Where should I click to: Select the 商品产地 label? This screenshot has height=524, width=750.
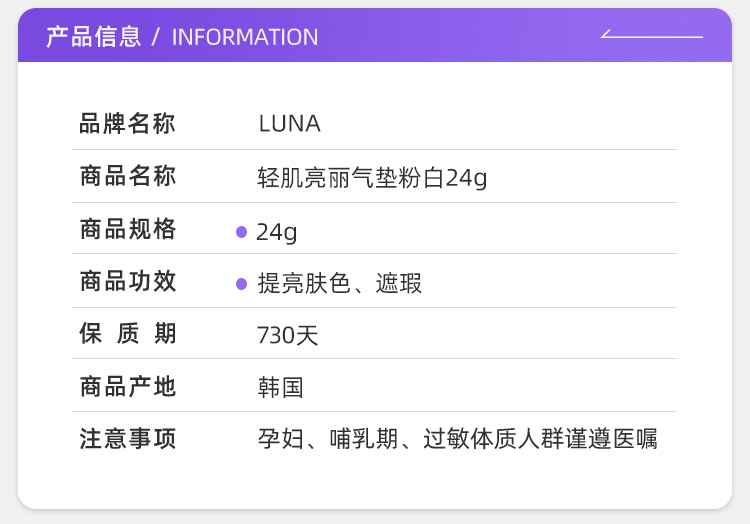point(127,386)
